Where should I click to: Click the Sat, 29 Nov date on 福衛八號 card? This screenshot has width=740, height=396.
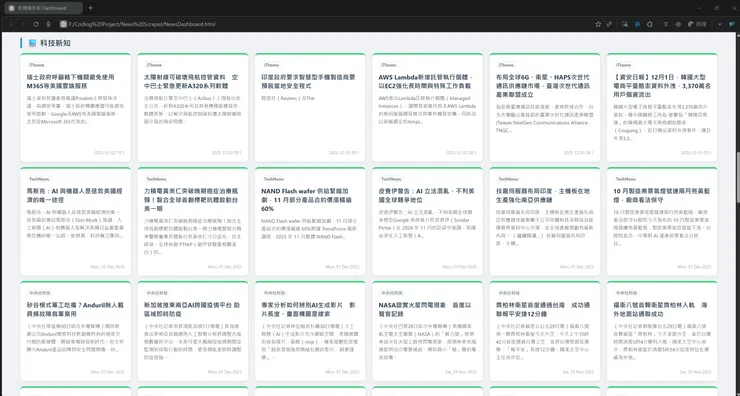695,372
